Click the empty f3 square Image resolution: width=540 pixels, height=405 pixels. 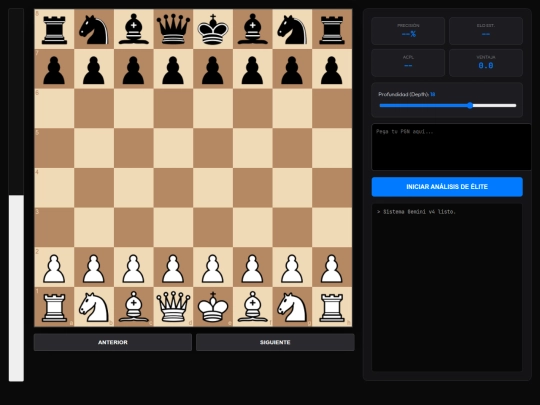(x=252, y=227)
